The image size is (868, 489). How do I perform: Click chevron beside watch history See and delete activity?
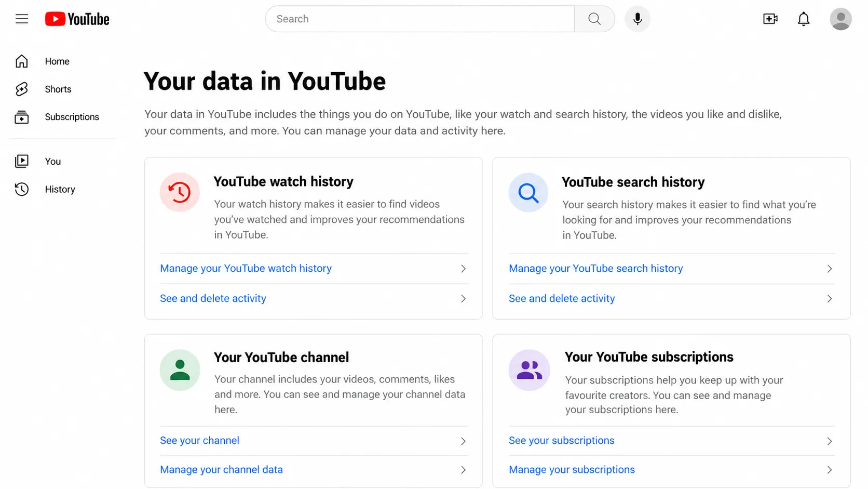coord(463,299)
